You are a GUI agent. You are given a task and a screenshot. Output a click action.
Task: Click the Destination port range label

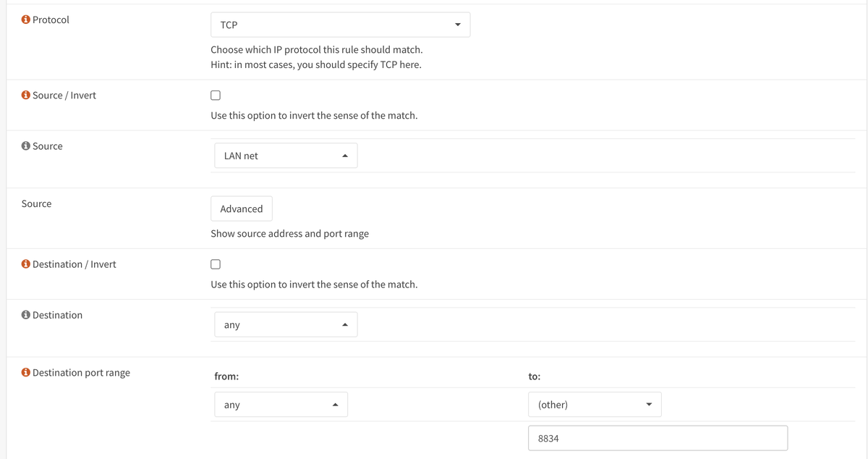tap(81, 373)
